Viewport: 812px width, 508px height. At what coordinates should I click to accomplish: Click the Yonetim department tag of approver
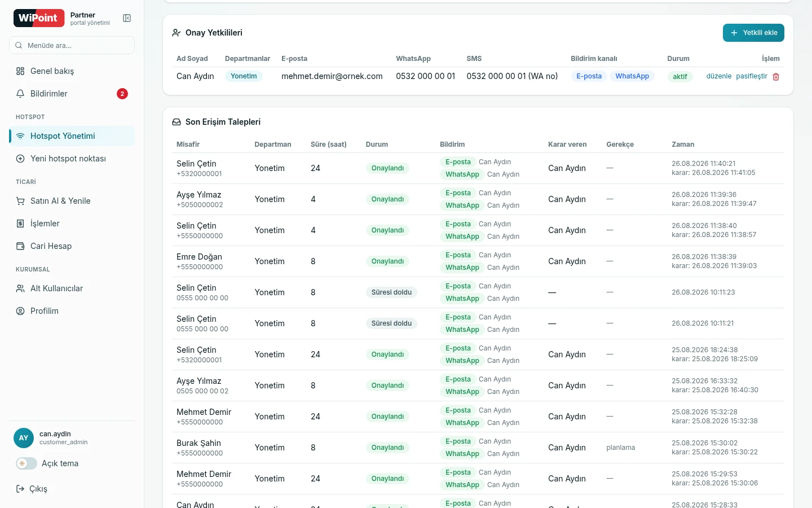(244, 76)
